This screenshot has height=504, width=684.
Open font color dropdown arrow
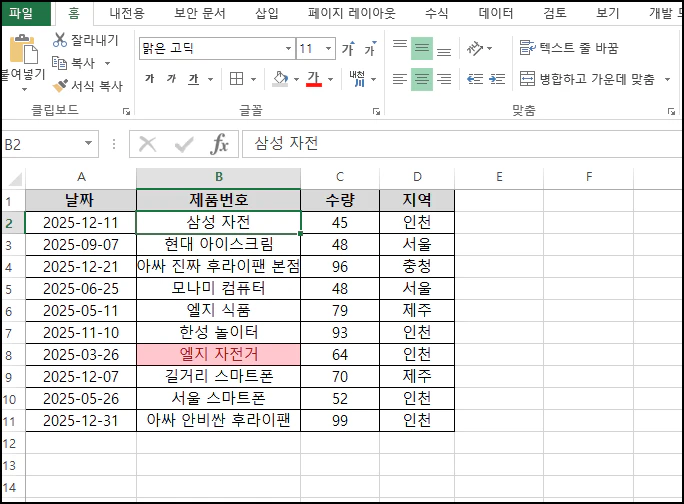point(330,79)
